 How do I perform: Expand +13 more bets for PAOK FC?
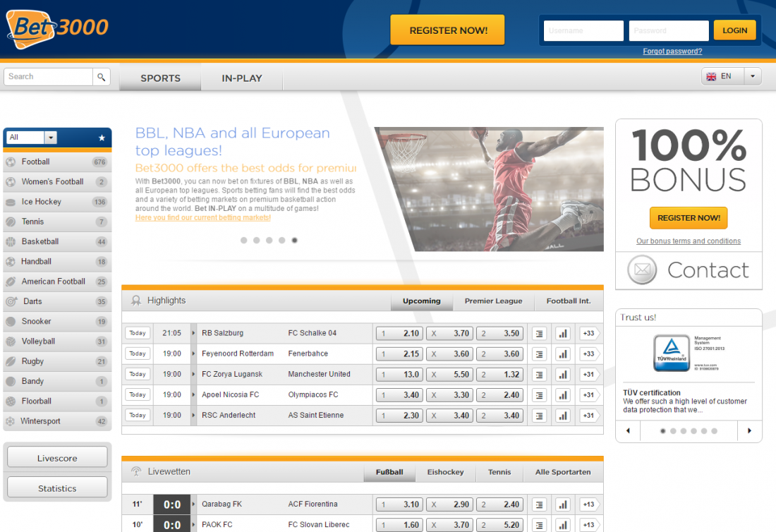[x=589, y=525]
